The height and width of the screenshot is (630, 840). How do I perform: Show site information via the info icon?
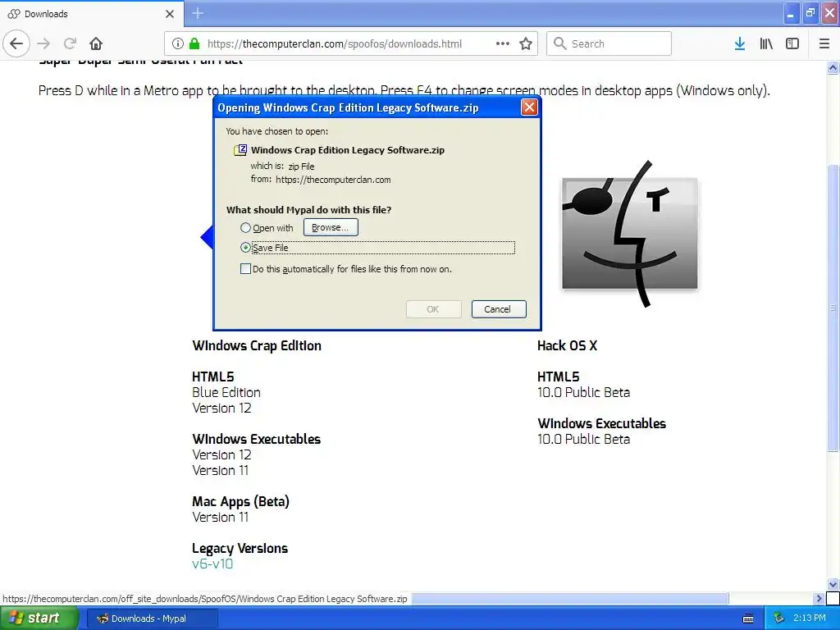coord(178,43)
